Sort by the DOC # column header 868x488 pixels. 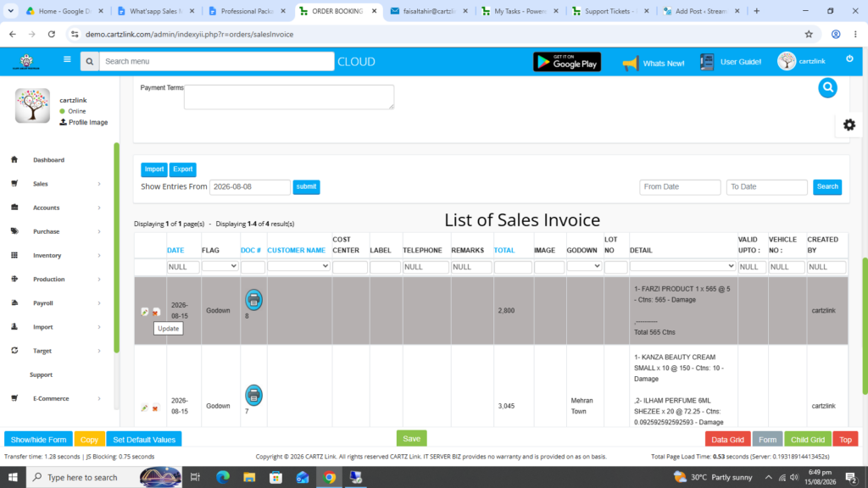(x=251, y=250)
